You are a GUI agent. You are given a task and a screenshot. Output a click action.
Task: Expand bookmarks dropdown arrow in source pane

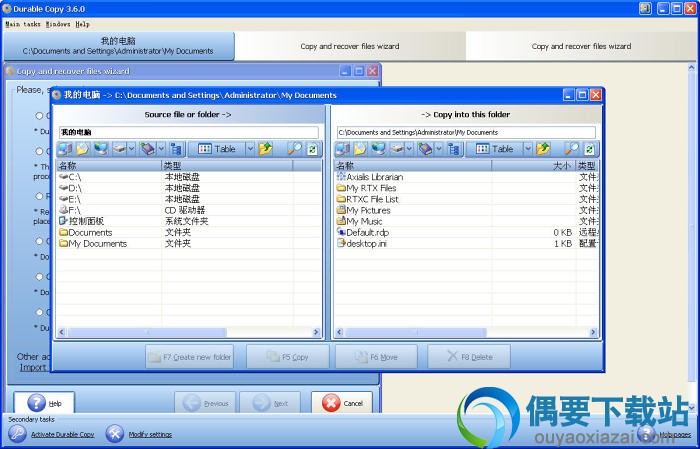click(x=162, y=149)
